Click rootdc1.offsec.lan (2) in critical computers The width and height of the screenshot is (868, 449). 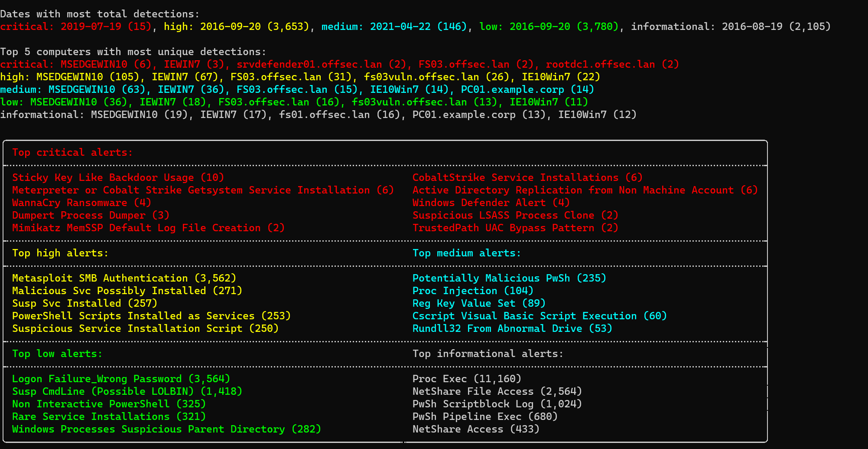pos(612,64)
